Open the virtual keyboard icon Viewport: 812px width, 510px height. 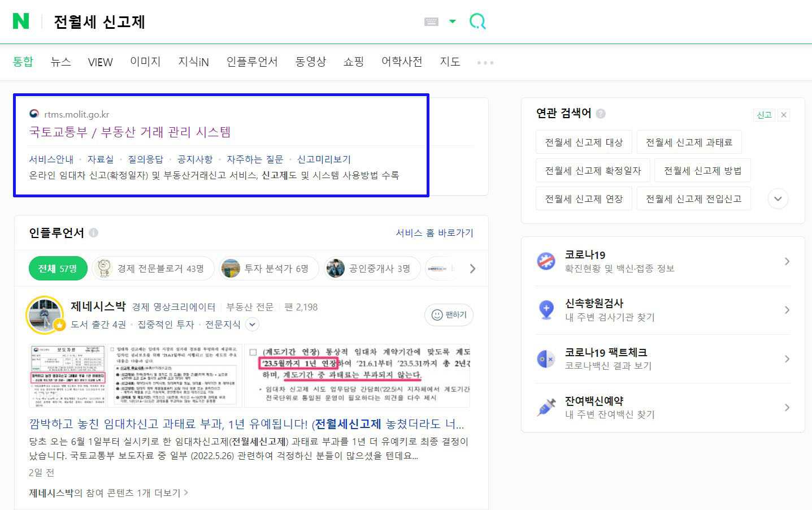(431, 21)
